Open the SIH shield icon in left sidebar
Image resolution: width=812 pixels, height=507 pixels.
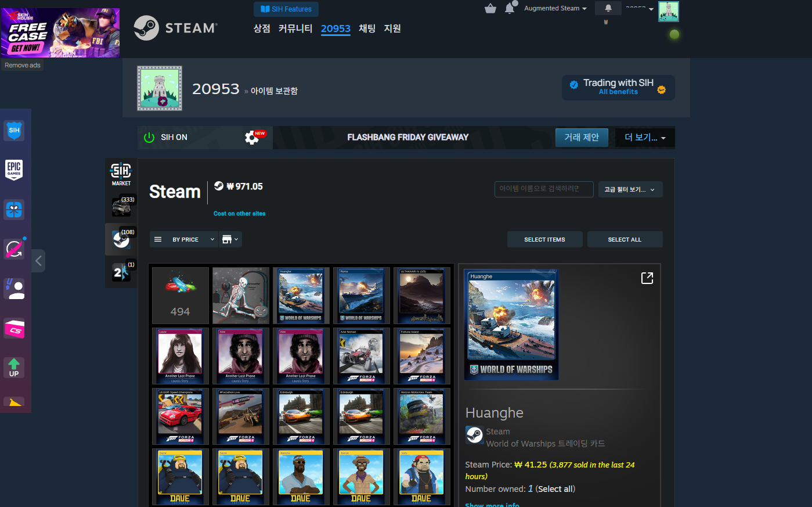(x=14, y=131)
